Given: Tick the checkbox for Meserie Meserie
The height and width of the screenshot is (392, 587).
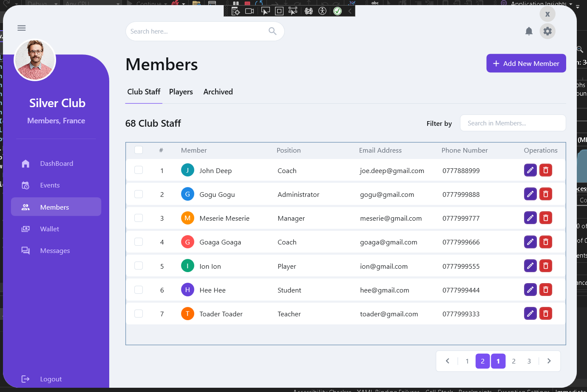Looking at the screenshot, I should [x=139, y=218].
